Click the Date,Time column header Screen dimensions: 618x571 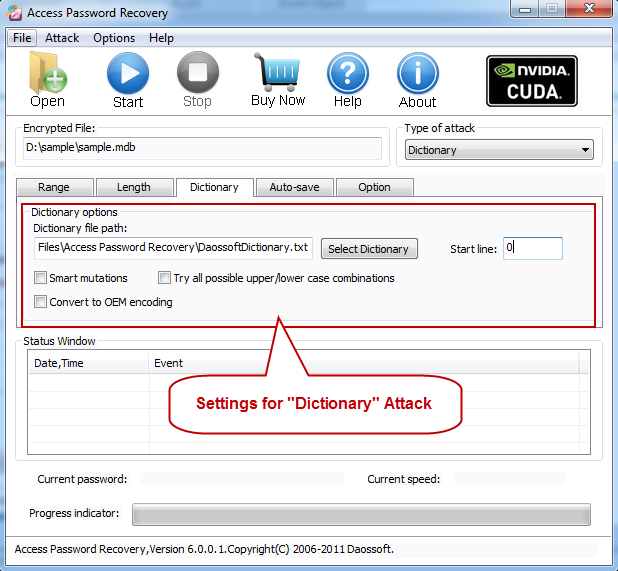(88, 363)
